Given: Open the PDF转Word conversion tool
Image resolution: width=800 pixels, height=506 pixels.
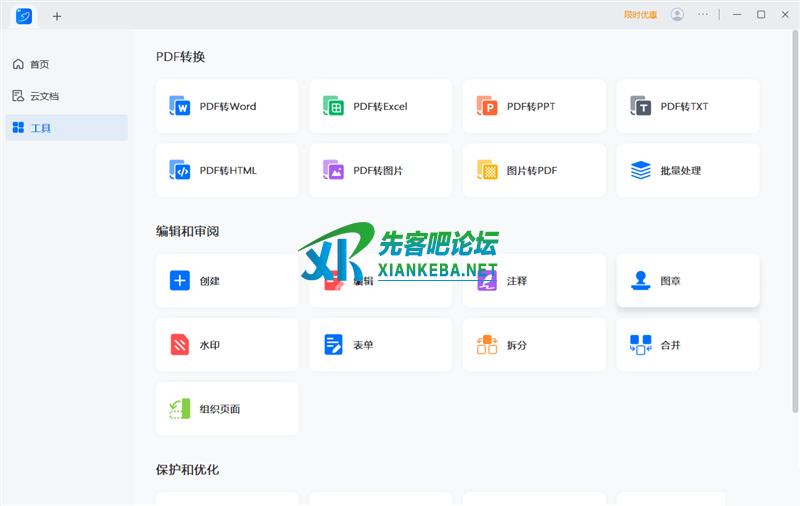Looking at the screenshot, I should pyautogui.click(x=227, y=107).
